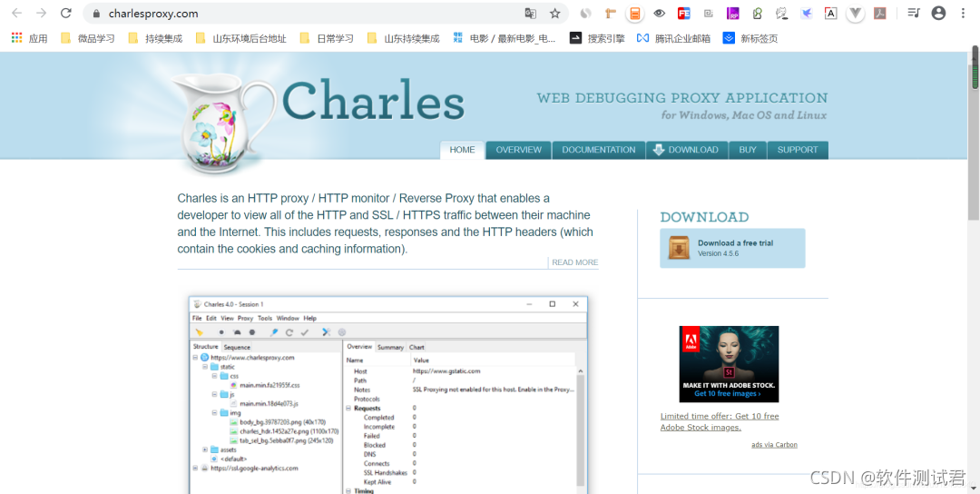
Task: Open the 微品学习 bookmark folder
Action: [x=87, y=38]
